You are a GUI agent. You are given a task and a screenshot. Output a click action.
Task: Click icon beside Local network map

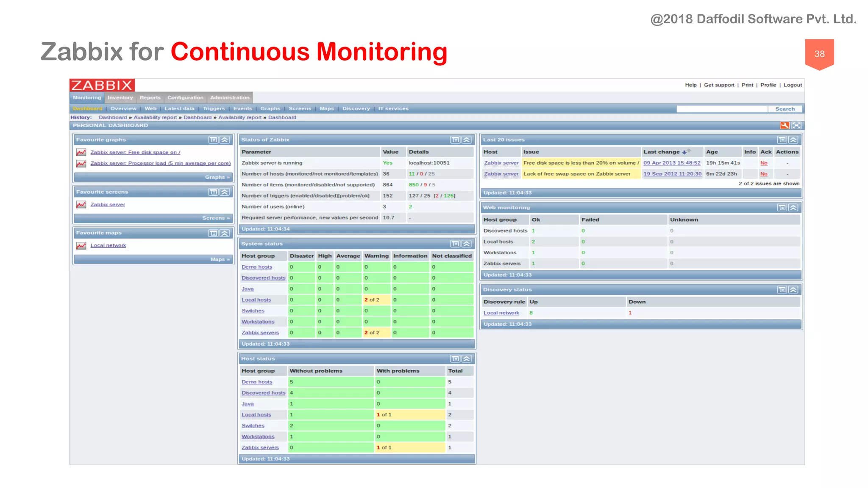coord(81,246)
